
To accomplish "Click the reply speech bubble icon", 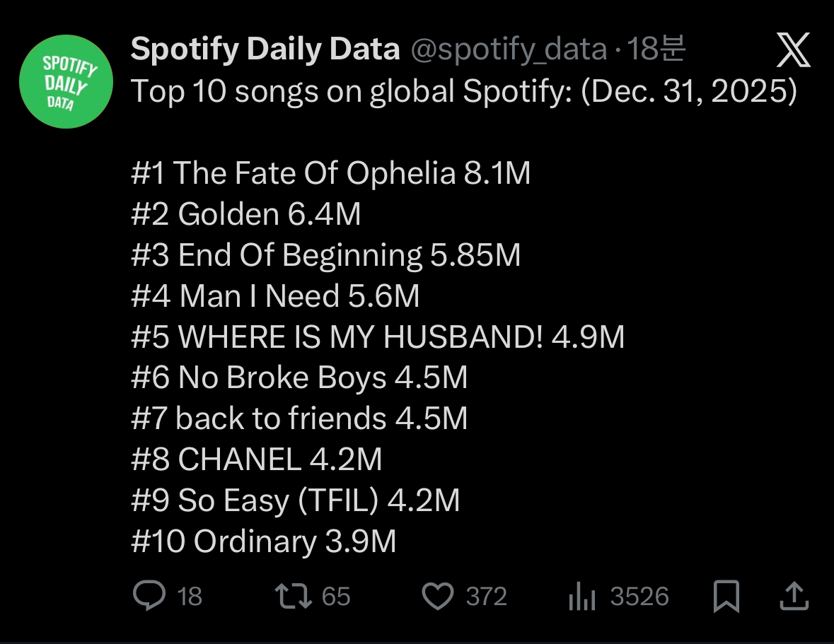I will click(149, 597).
